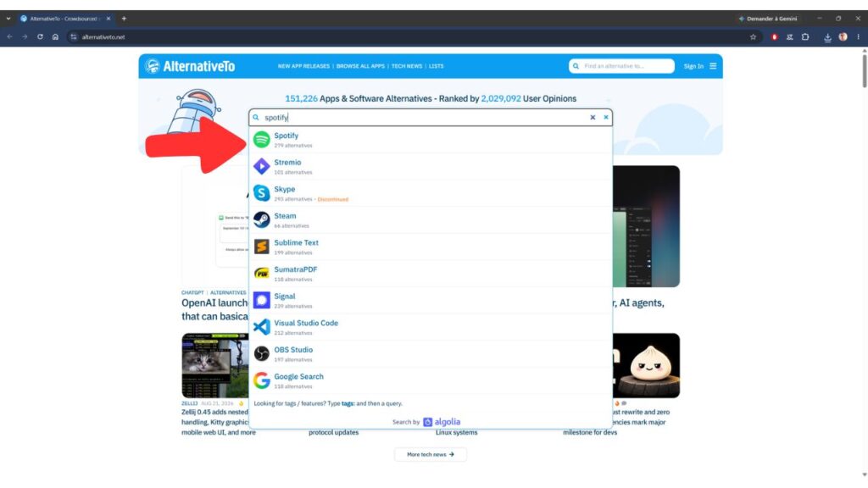This screenshot has width=868, height=488.
Task: Click the Sublime Text icon
Action: pyautogui.click(x=261, y=247)
